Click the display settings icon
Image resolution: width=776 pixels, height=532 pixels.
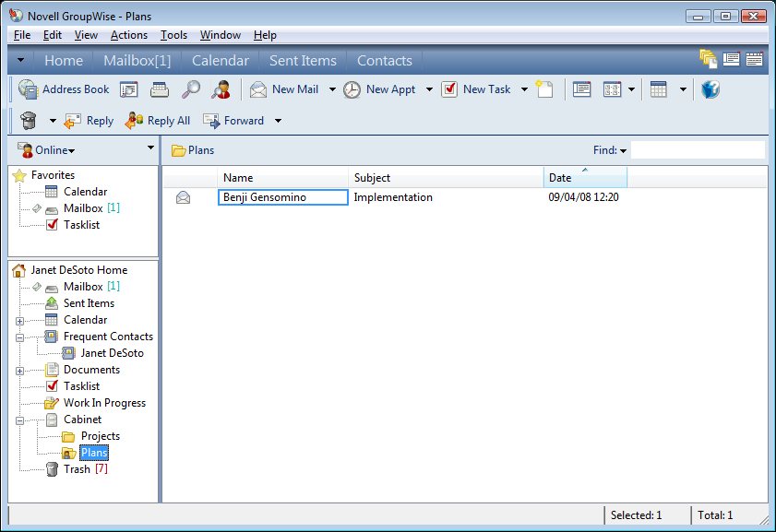(612, 89)
